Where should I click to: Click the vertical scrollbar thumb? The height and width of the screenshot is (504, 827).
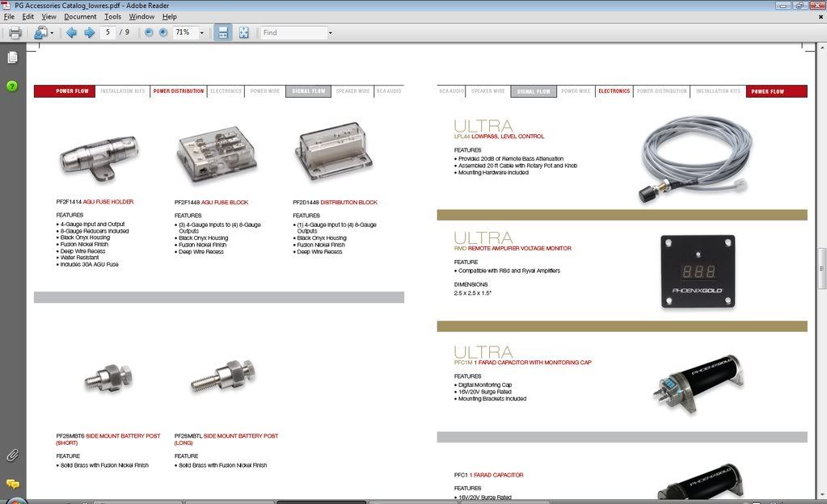click(821, 268)
